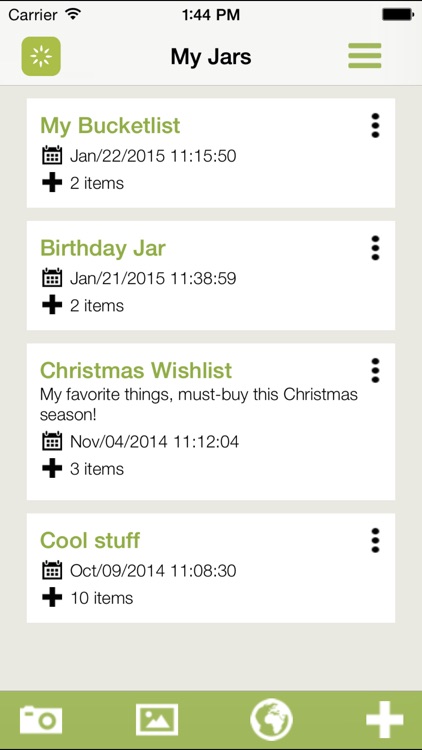Add a new jar with plus button
422x750 pixels.
pyautogui.click(x=385, y=719)
